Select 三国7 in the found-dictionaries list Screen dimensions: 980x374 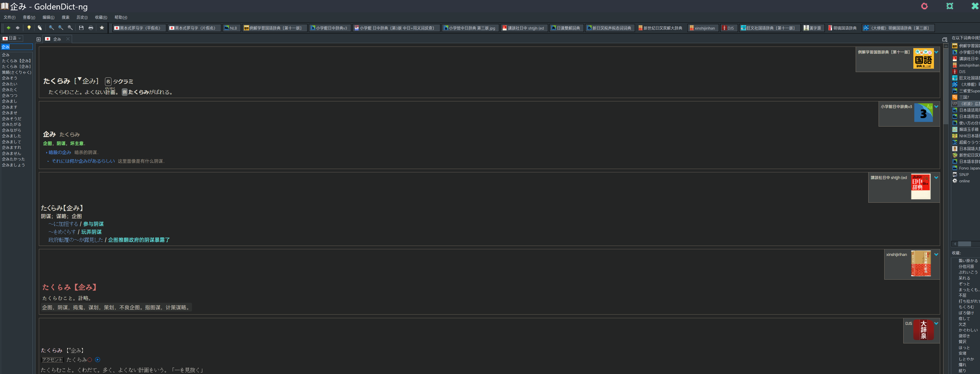pos(966,97)
